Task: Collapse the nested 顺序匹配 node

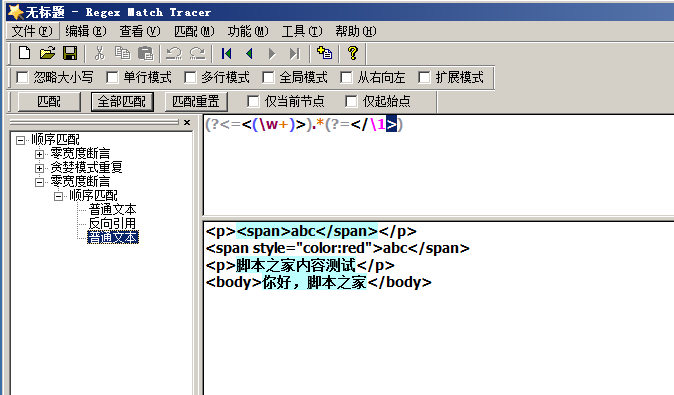Action: pos(58,196)
